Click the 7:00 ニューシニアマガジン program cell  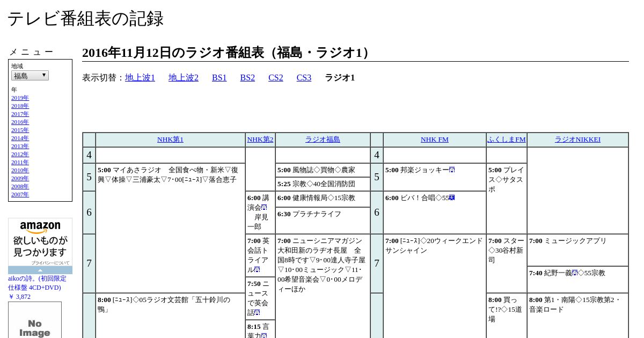pyautogui.click(x=323, y=286)
